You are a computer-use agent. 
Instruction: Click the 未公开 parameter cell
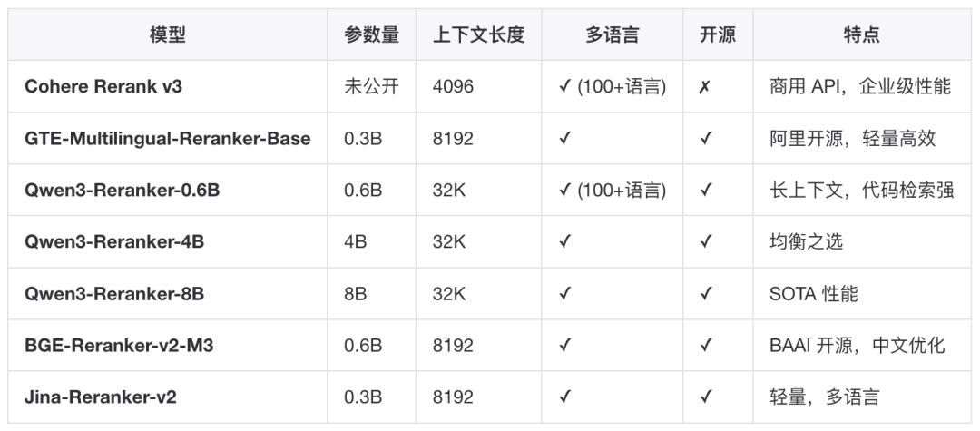pyautogui.click(x=371, y=86)
